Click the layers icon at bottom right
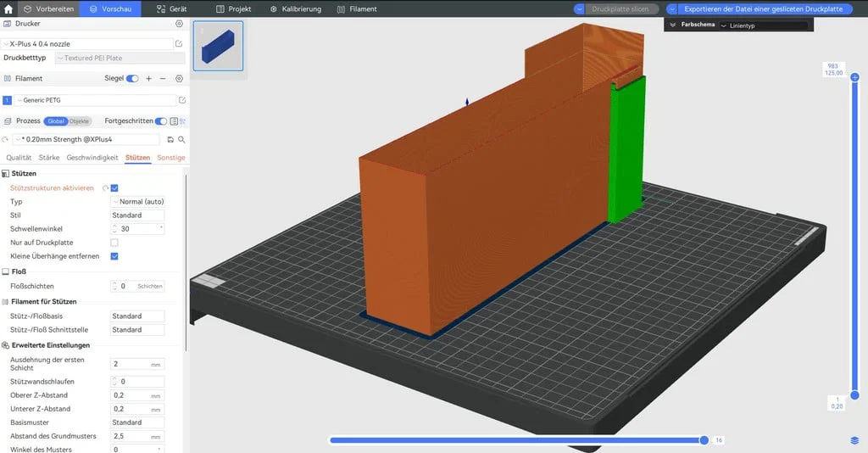This screenshot has height=453, width=868. click(x=854, y=440)
